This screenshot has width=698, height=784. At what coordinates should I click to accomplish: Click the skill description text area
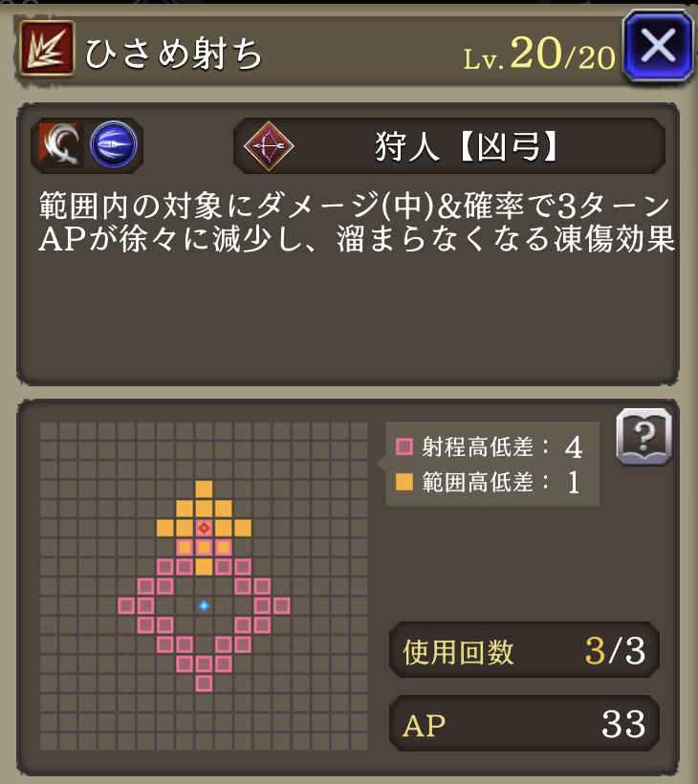click(x=356, y=222)
